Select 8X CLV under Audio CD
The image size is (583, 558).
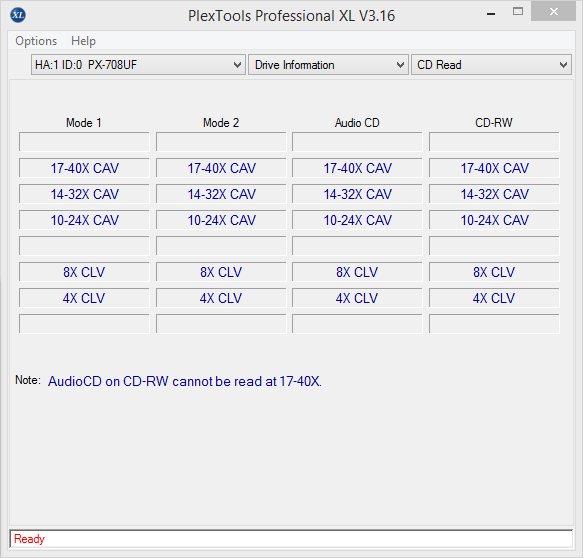(357, 272)
